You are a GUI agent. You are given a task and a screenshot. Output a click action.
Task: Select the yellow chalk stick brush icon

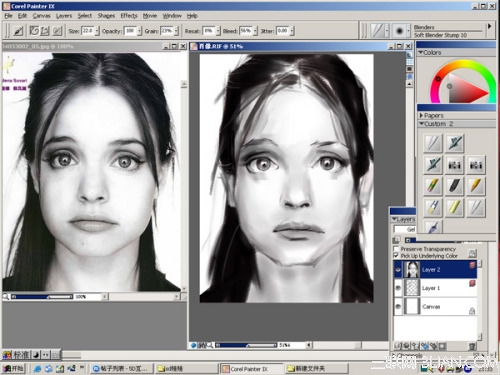[x=454, y=207]
